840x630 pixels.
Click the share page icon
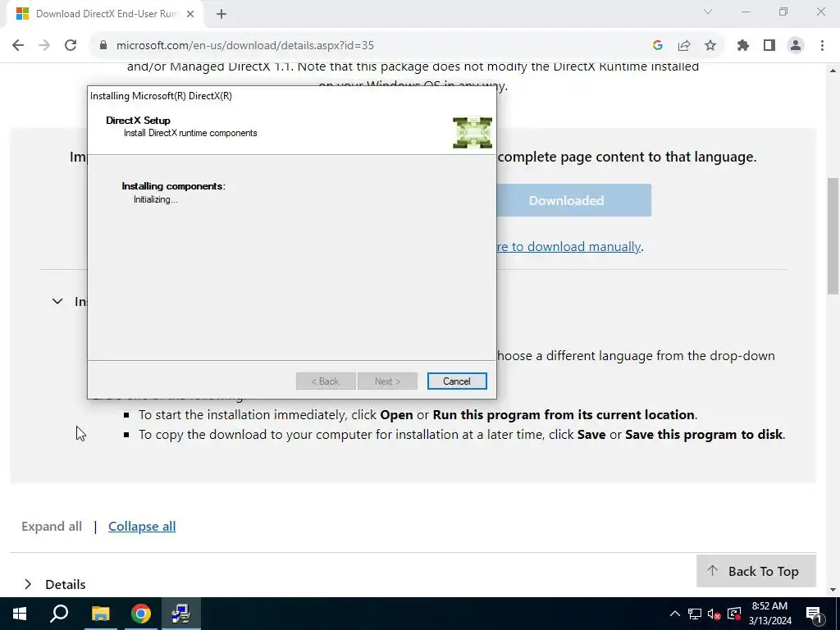tap(684, 46)
